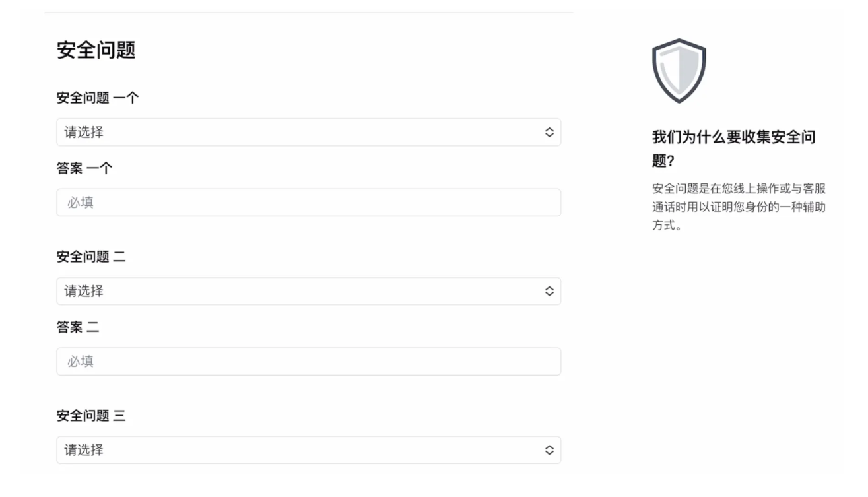Click the horizontal divider above the heading

coord(308,13)
